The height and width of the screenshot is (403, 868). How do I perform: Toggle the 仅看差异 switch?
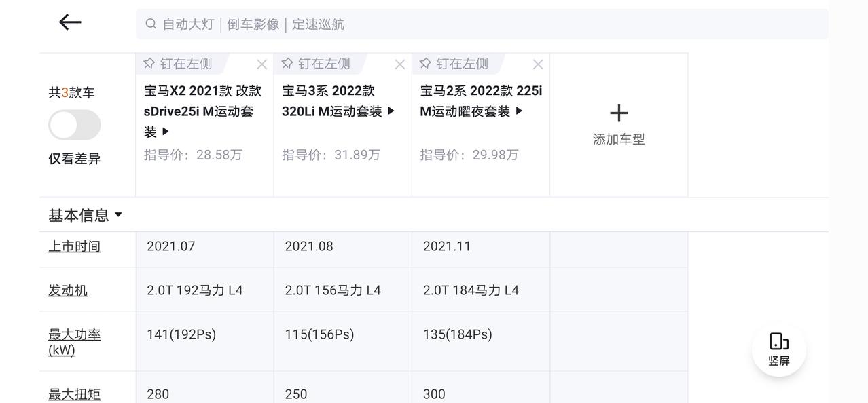[x=74, y=125]
